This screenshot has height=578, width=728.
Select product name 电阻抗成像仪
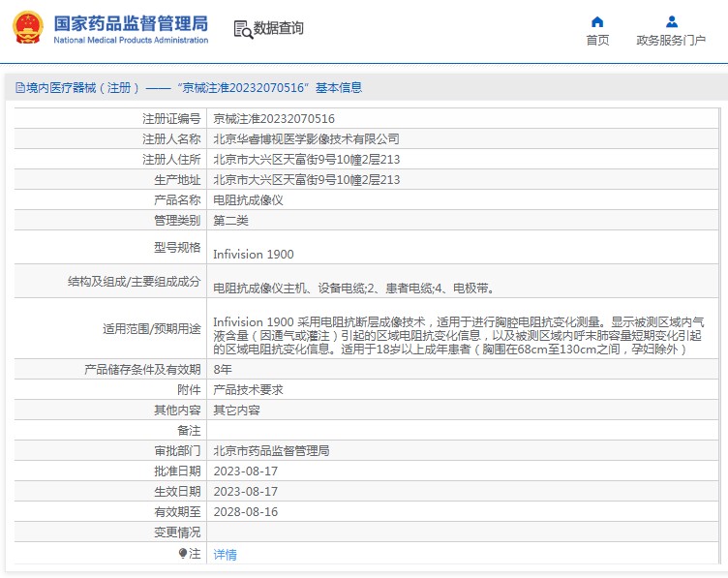coord(248,200)
